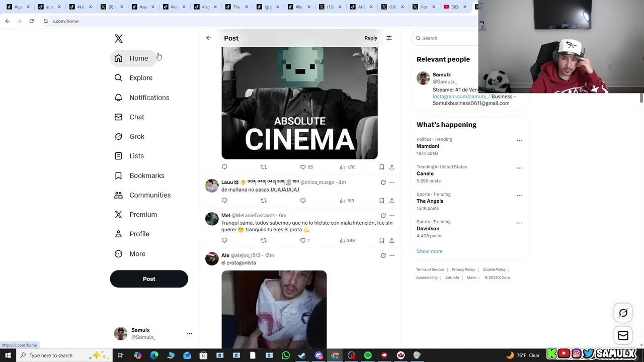
Task: Open Spotify from the taskbar
Action: pos(368,355)
